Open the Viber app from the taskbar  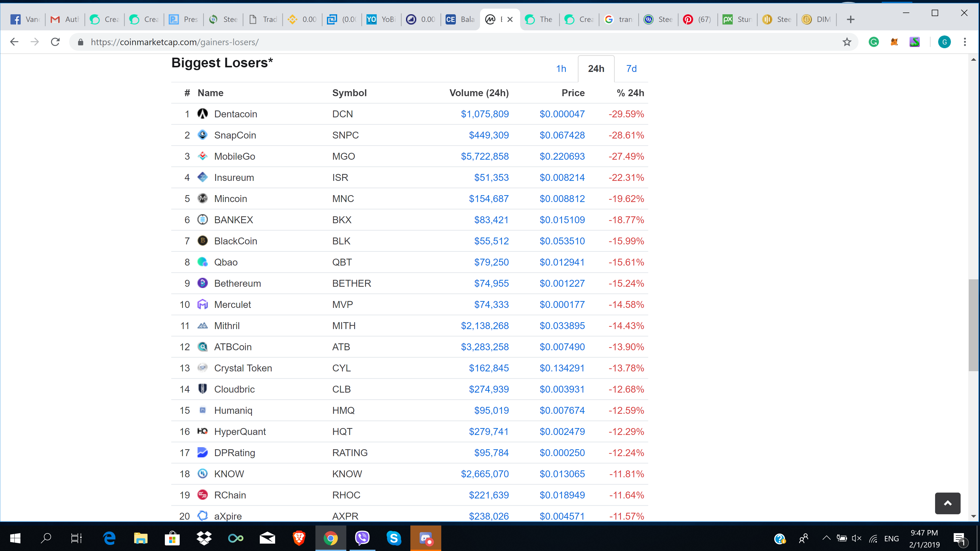click(362, 538)
